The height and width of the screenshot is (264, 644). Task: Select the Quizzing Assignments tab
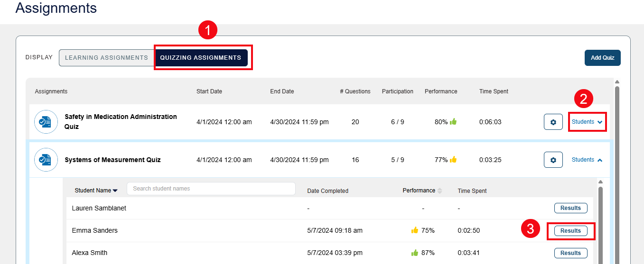tap(201, 58)
